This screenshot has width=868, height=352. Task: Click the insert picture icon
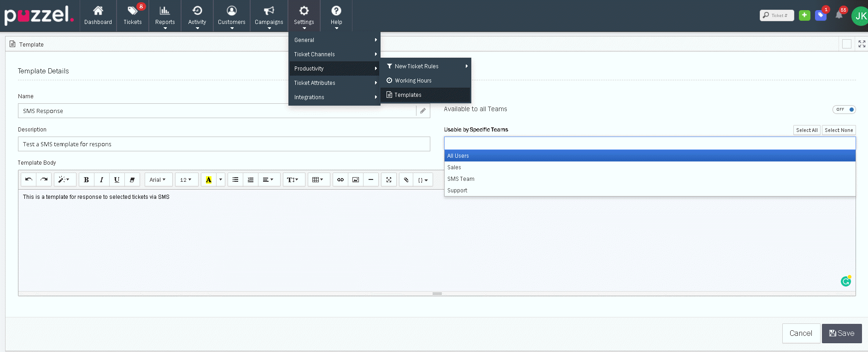pos(356,180)
